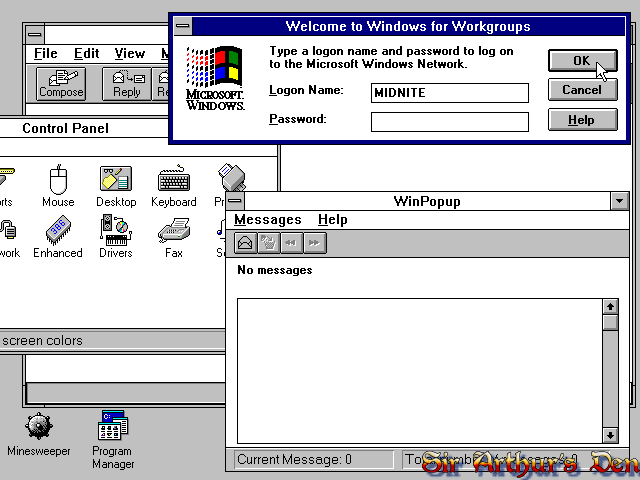
Task: Select the Fax icon in Control Panel
Action: 174,237
